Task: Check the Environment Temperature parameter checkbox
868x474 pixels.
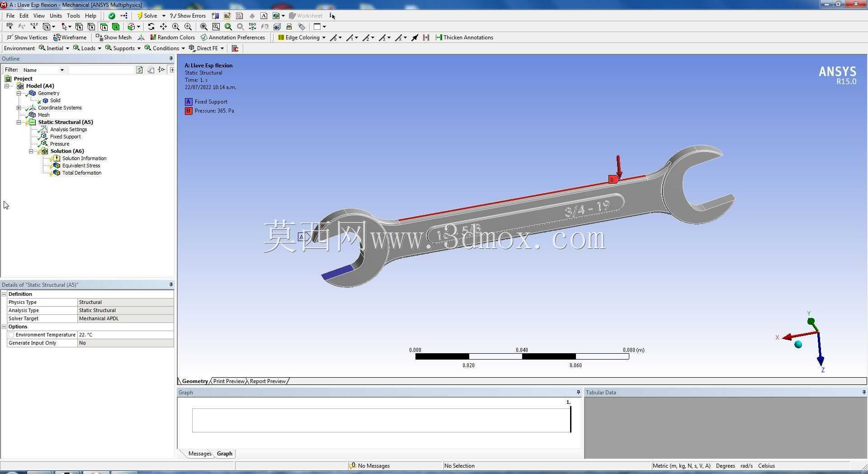Action: click(x=11, y=335)
